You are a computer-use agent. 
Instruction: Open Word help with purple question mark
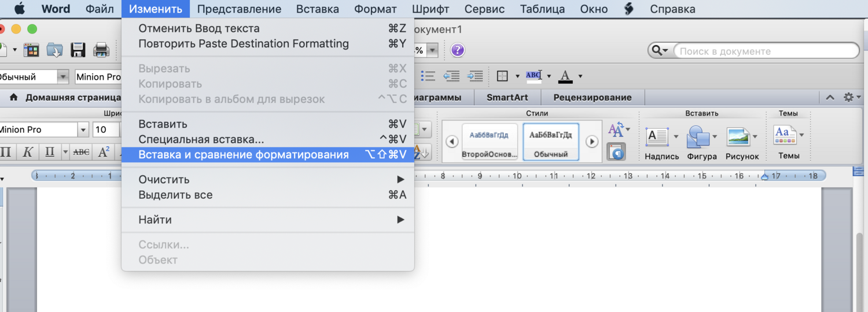pyautogui.click(x=458, y=50)
